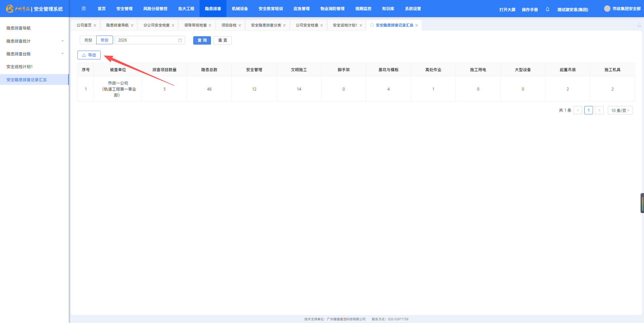Screen dimensions: 644x323
Task: Click the calendar icon in year field
Action: [180, 40]
